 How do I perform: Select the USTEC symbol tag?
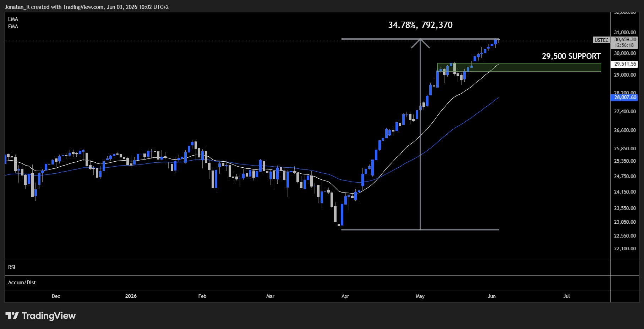tap(601, 40)
